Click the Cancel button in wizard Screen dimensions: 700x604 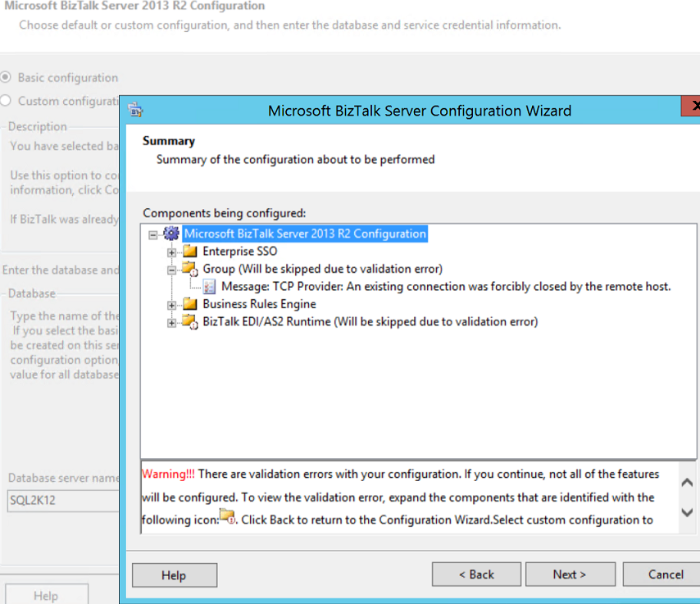pos(663,574)
